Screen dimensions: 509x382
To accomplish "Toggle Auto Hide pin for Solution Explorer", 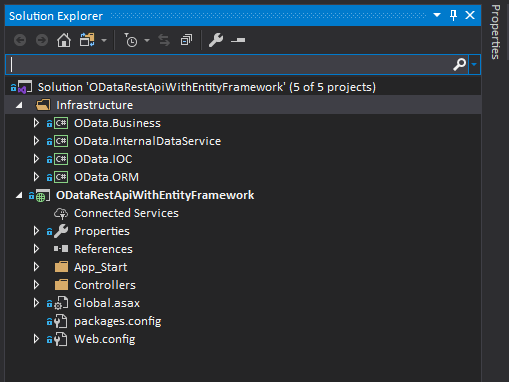I will pos(453,15).
